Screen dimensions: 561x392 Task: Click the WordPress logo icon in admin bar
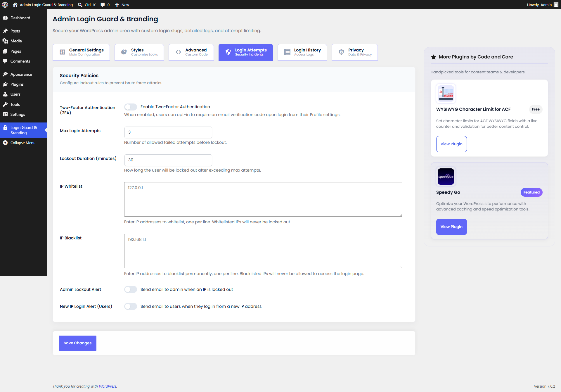5,5
